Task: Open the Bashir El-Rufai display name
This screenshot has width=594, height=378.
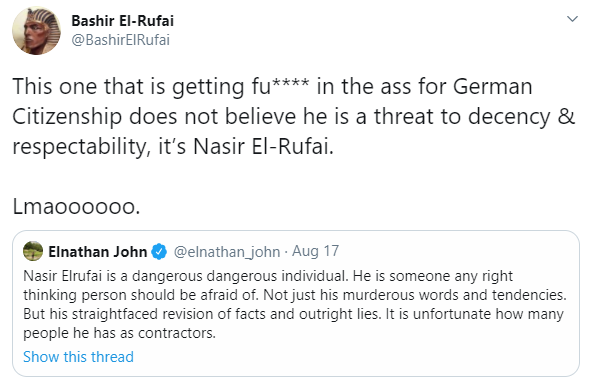Action: [122, 20]
